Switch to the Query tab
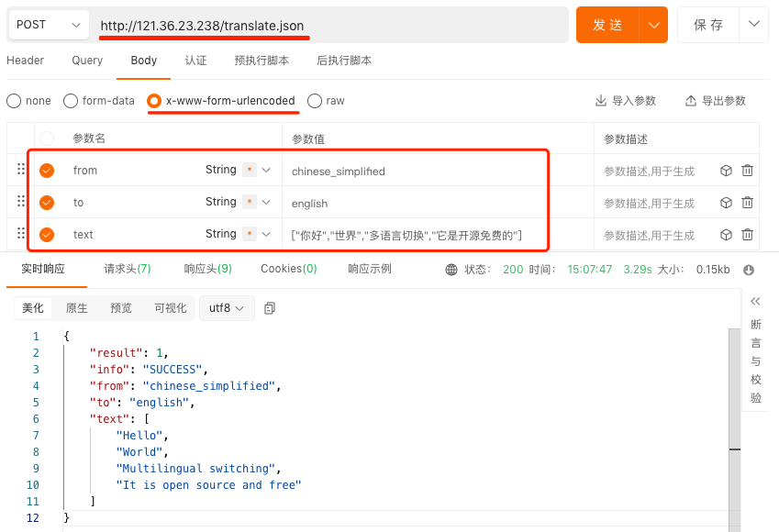Viewport: 779px width, 532px height. coord(87,61)
